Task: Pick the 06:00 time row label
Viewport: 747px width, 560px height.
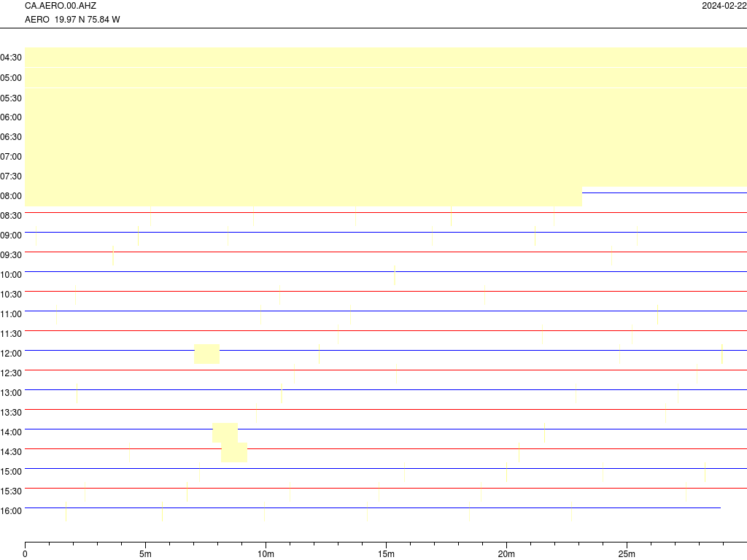Action: pyautogui.click(x=11, y=117)
